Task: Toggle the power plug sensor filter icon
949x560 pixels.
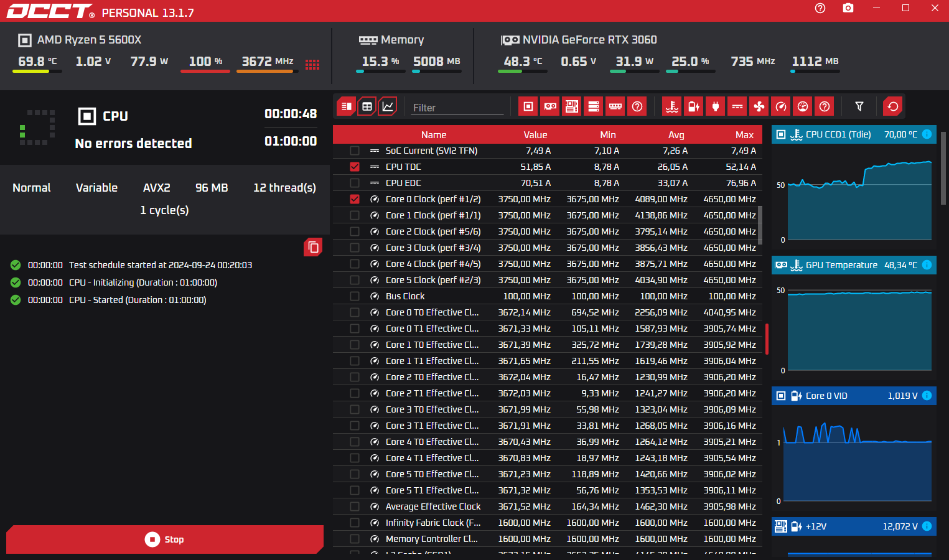Action: point(716,106)
